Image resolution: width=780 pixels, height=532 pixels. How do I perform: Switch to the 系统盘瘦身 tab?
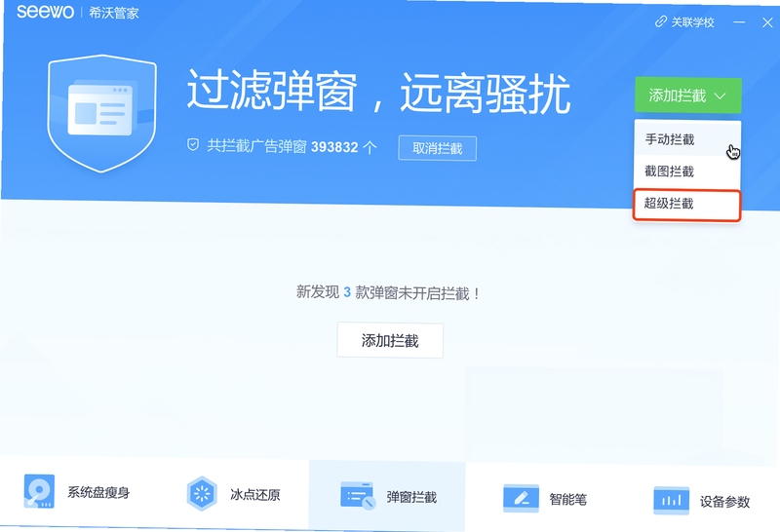pyautogui.click(x=77, y=492)
